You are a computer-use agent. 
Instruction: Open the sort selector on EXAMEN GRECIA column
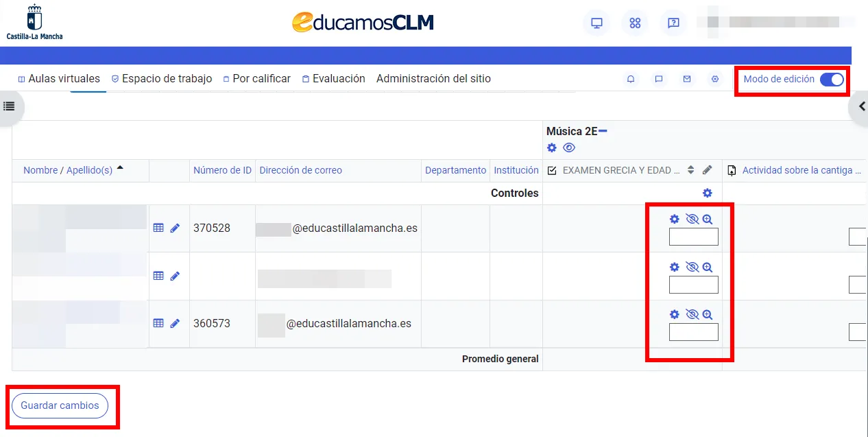(691, 170)
